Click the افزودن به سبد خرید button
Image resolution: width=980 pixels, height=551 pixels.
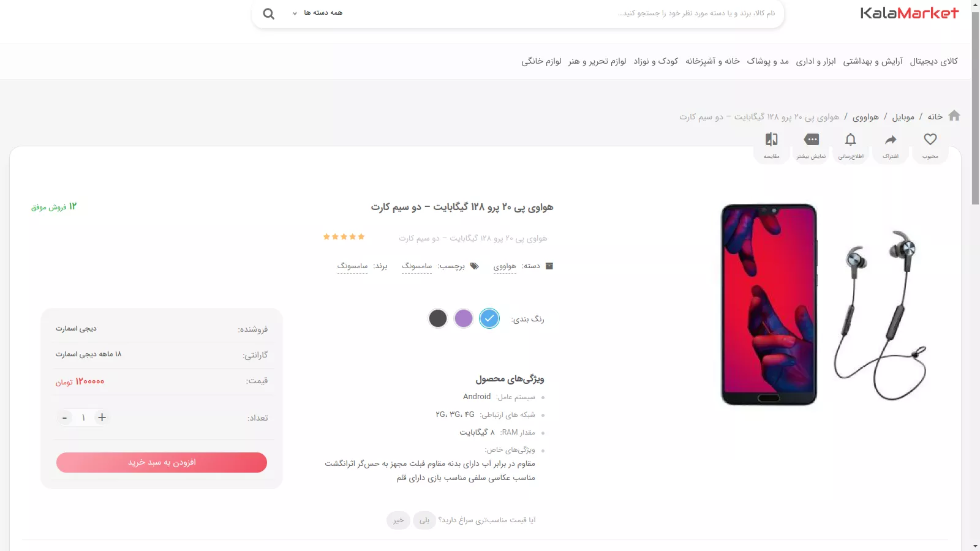pyautogui.click(x=162, y=462)
